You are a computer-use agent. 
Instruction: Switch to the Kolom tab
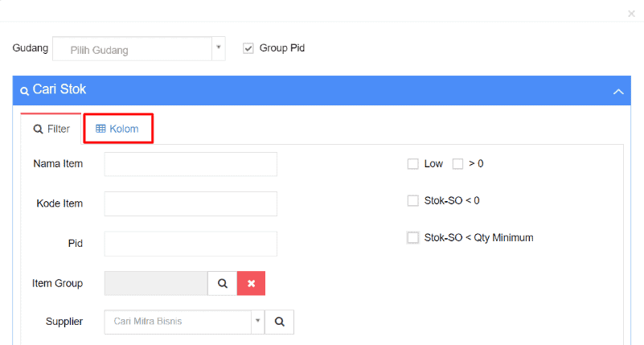coord(117,129)
